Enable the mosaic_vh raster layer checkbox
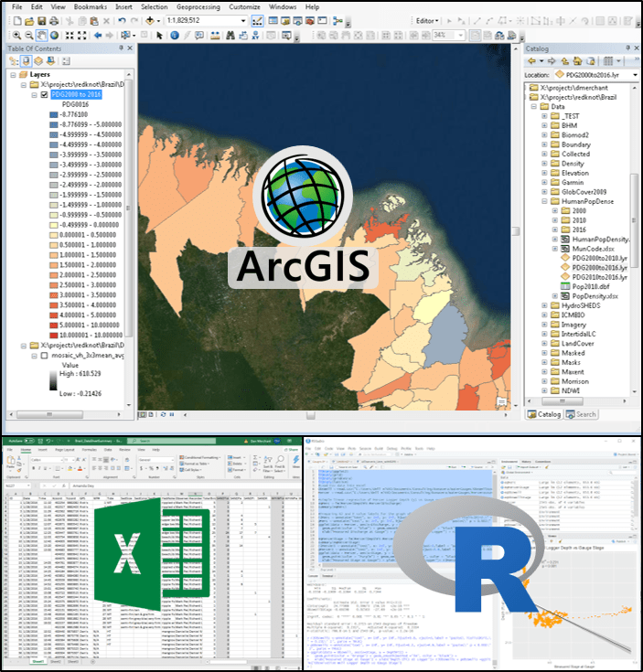The width and height of the screenshot is (643, 672). (44, 356)
